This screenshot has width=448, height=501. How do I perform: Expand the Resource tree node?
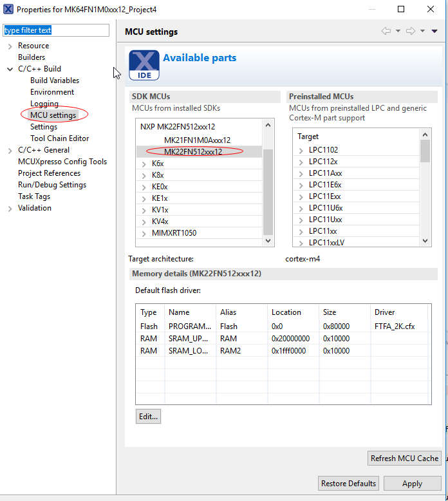10,46
